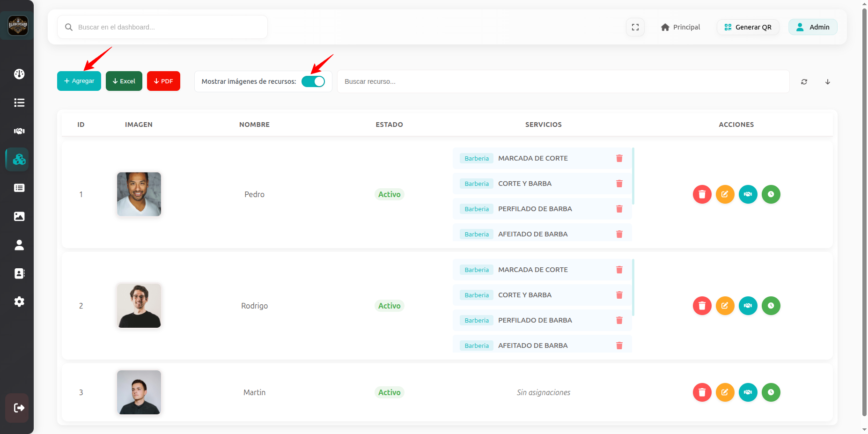Toggle fullscreen mode icon in header
This screenshot has width=868, height=434.
point(635,27)
